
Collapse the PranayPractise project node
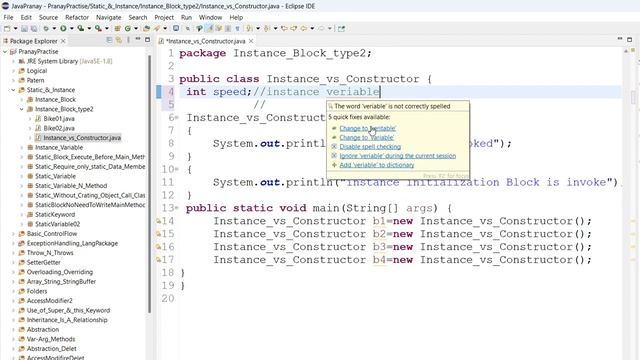coord(5,52)
